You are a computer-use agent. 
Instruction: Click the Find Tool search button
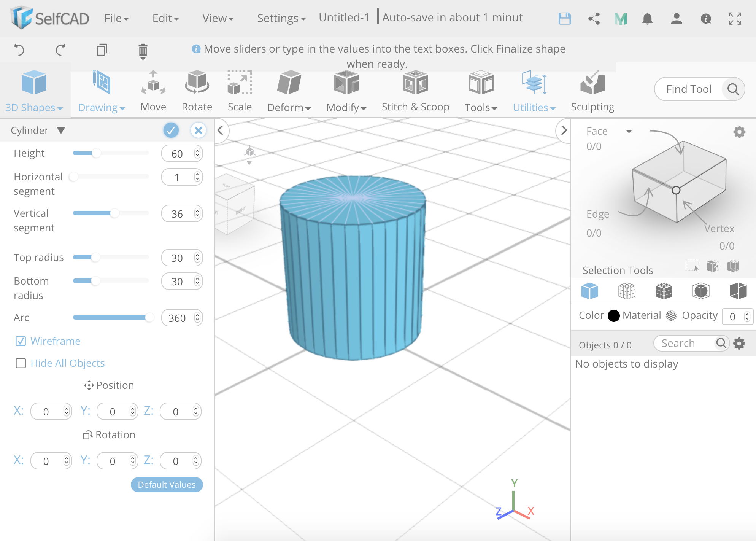click(x=732, y=89)
